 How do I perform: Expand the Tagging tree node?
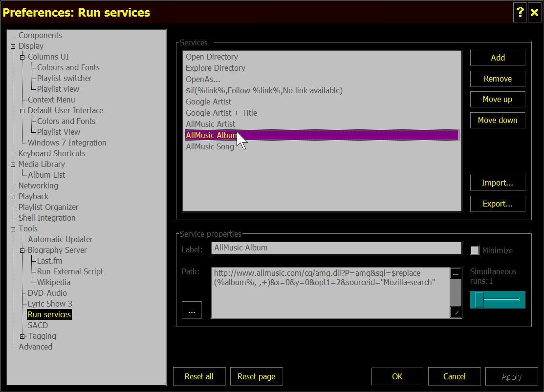(22, 336)
